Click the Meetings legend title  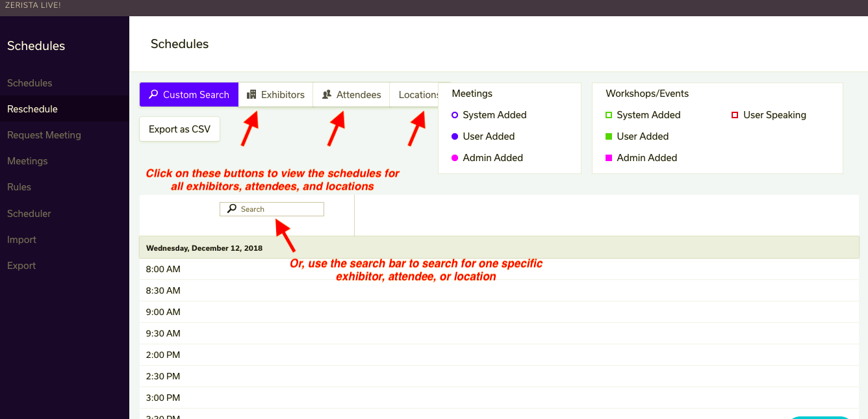(x=472, y=94)
